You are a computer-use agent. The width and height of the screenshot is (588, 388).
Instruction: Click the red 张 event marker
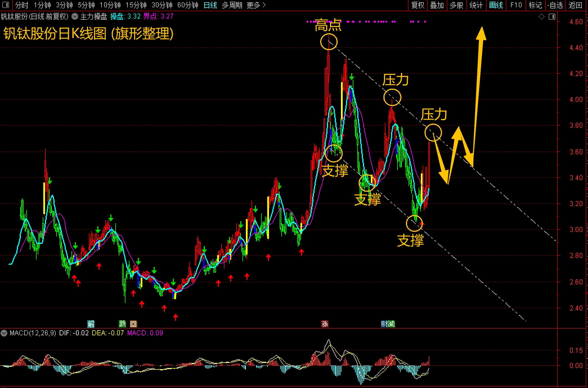(325, 324)
